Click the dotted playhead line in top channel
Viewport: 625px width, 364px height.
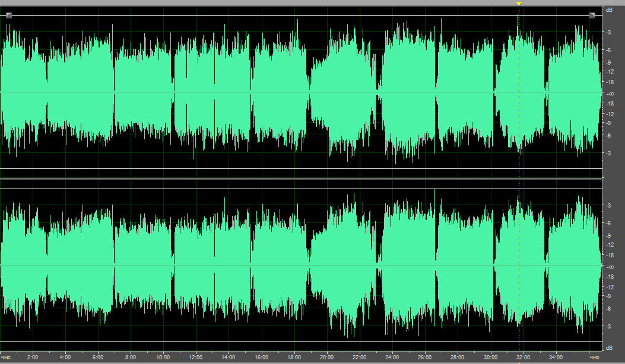click(519, 89)
